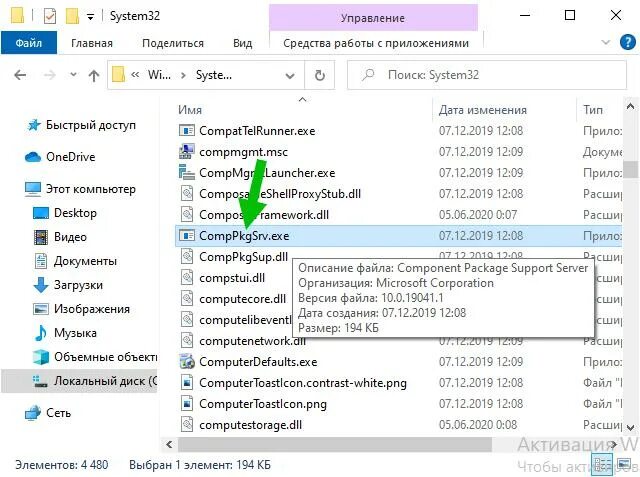Open Средства работы с приложениями tab
This screenshot has width=640, height=477.
(376, 43)
